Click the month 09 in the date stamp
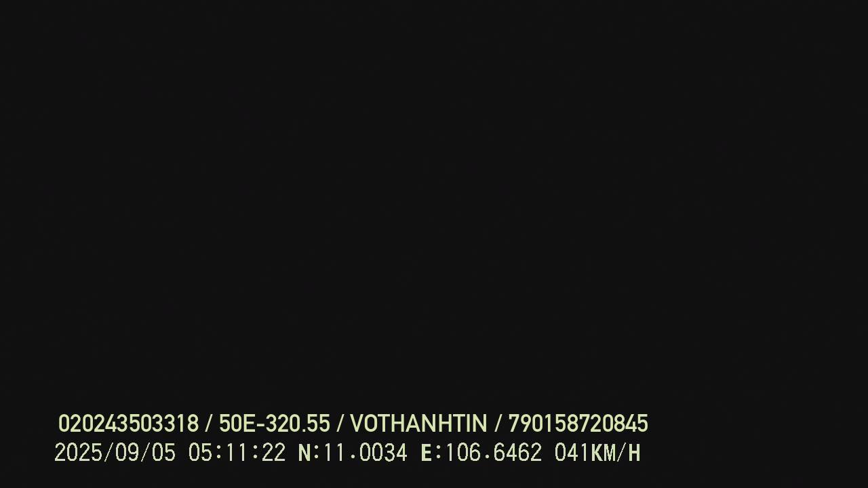Image resolution: width=868 pixels, height=488 pixels. click(x=127, y=453)
